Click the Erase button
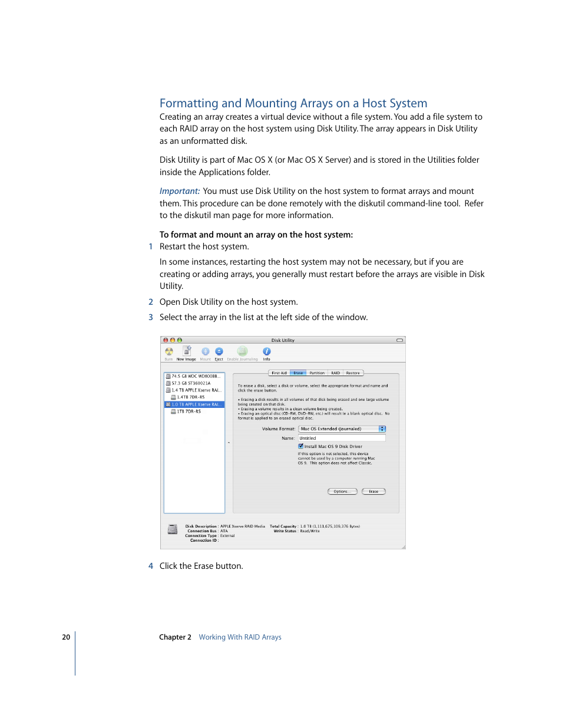The width and height of the screenshot is (562, 728). pos(373,492)
